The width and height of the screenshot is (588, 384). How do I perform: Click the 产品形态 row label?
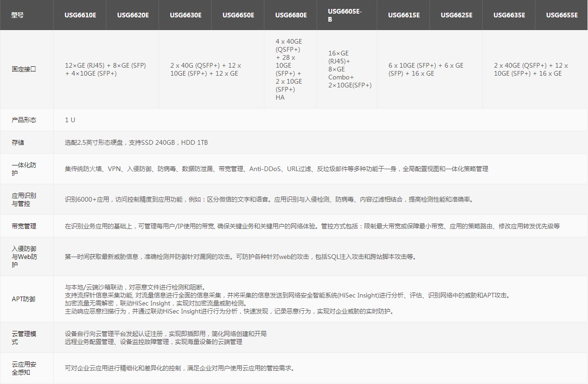[24, 120]
